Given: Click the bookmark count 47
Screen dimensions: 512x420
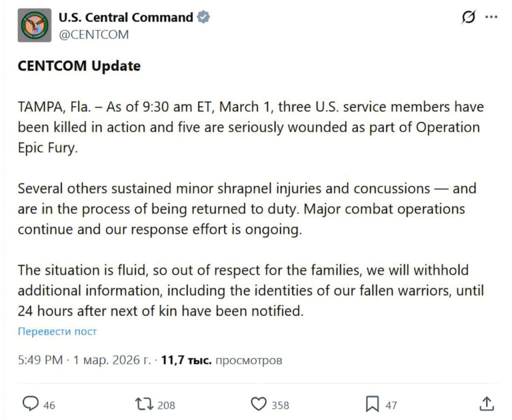Looking at the screenshot, I should click(391, 404).
